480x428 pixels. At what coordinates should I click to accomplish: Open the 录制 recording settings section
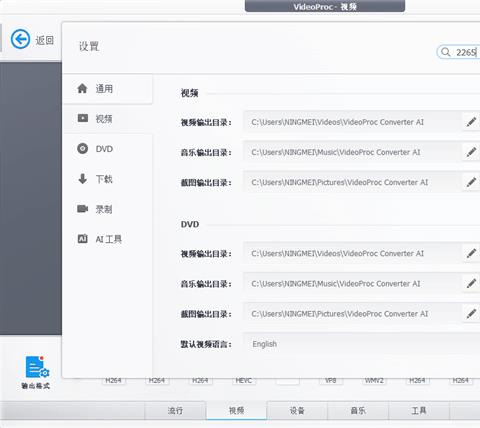tap(107, 209)
